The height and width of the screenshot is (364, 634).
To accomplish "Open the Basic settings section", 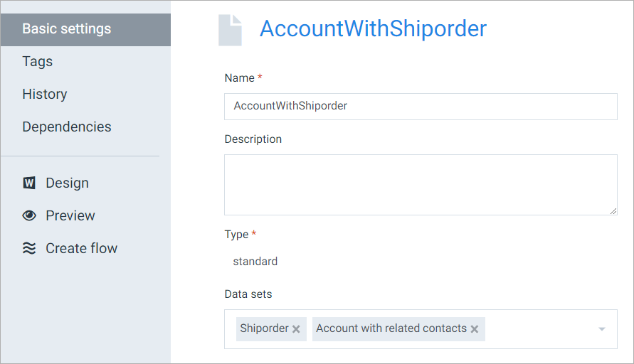I will pos(85,29).
